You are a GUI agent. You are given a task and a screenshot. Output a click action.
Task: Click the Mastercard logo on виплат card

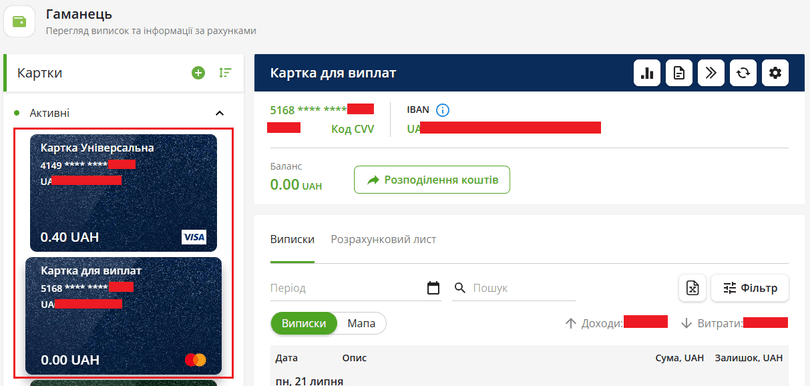[195, 360]
